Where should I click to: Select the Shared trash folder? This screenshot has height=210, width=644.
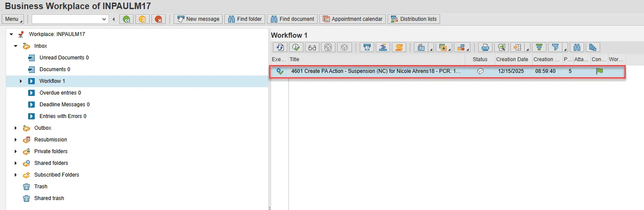tap(49, 198)
